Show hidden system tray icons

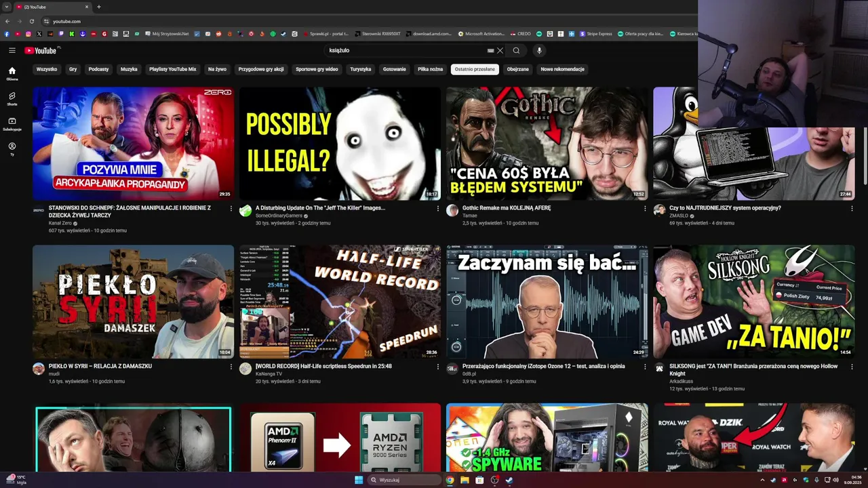(762, 480)
